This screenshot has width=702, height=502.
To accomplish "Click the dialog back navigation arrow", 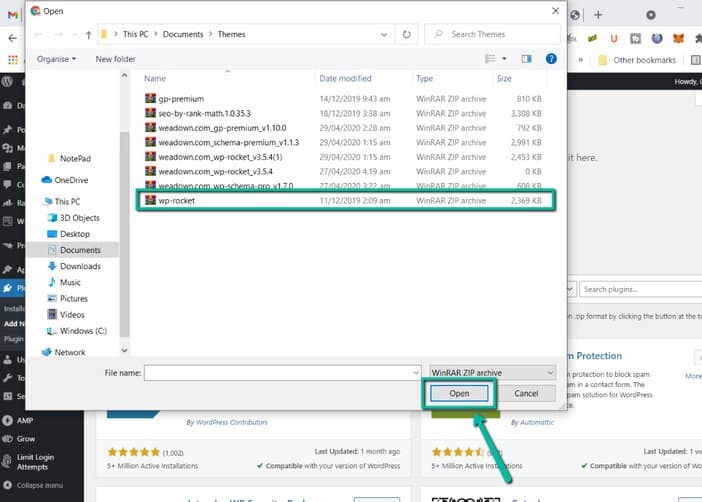I will click(38, 34).
